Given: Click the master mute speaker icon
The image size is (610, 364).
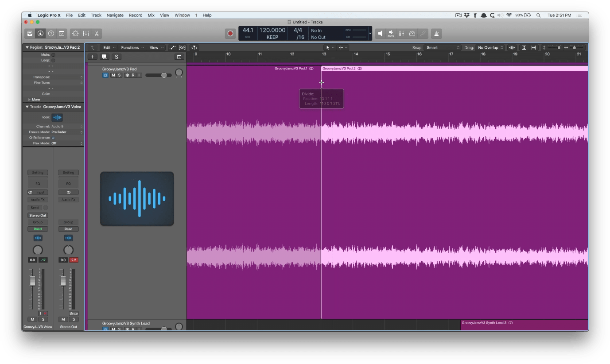Looking at the screenshot, I should 380,34.
